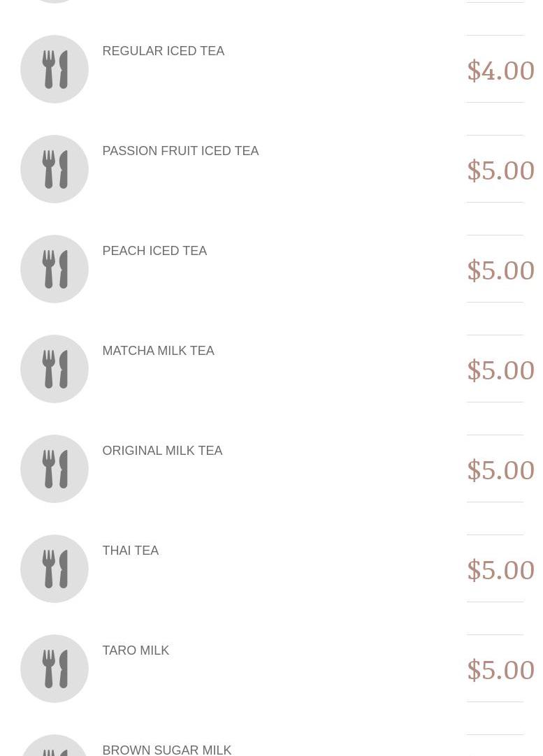Click the Brown Sugar Milk item name
The height and width of the screenshot is (756, 543).
tap(166, 750)
